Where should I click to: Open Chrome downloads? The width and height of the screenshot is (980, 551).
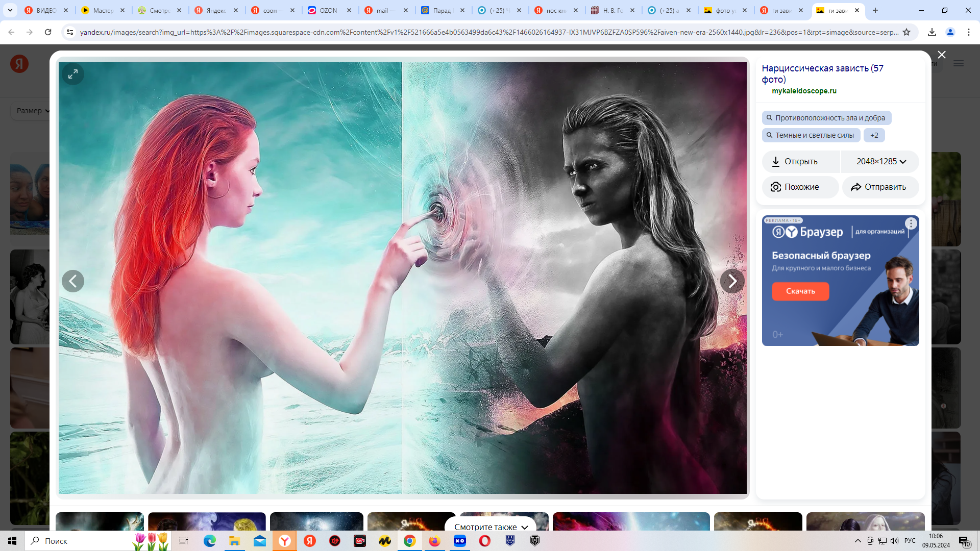coord(932,32)
